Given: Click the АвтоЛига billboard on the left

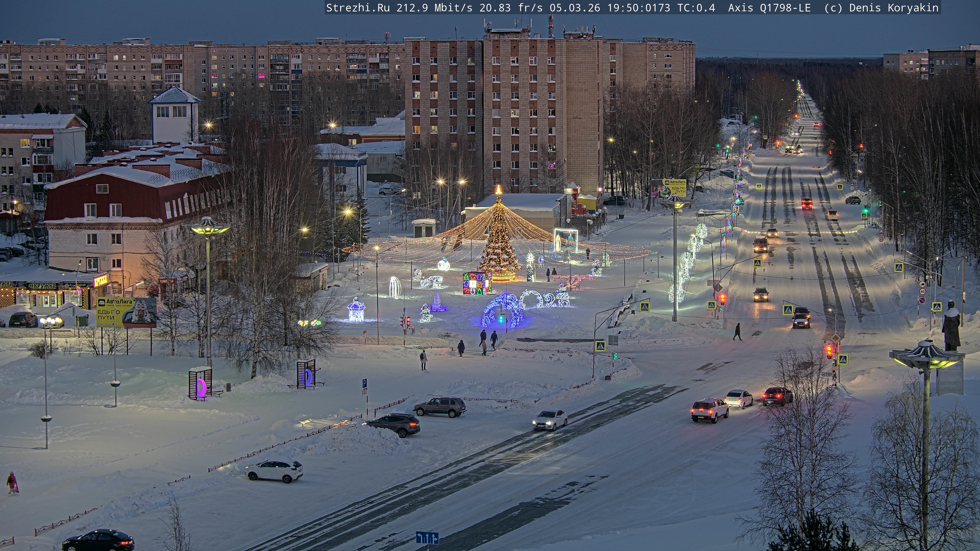Looking at the screenshot, I should (x=126, y=312).
